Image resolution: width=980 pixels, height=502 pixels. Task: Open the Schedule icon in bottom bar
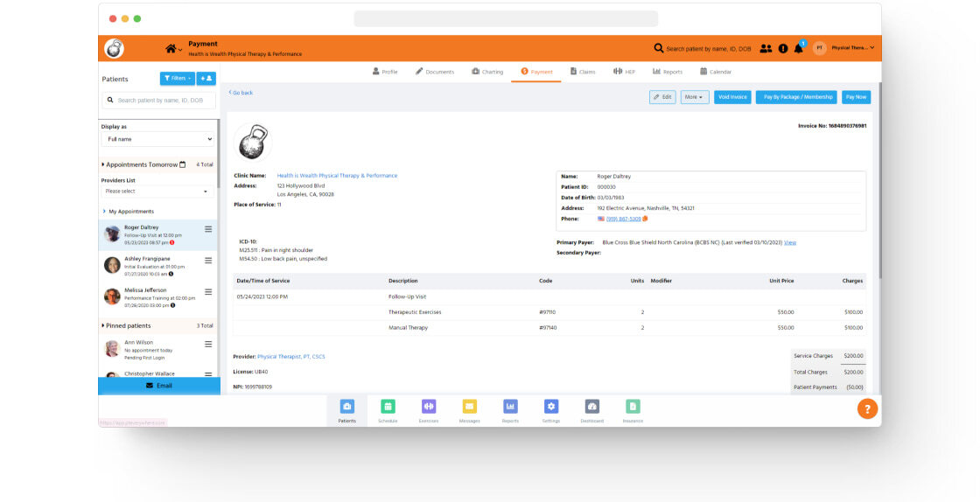coord(388,407)
